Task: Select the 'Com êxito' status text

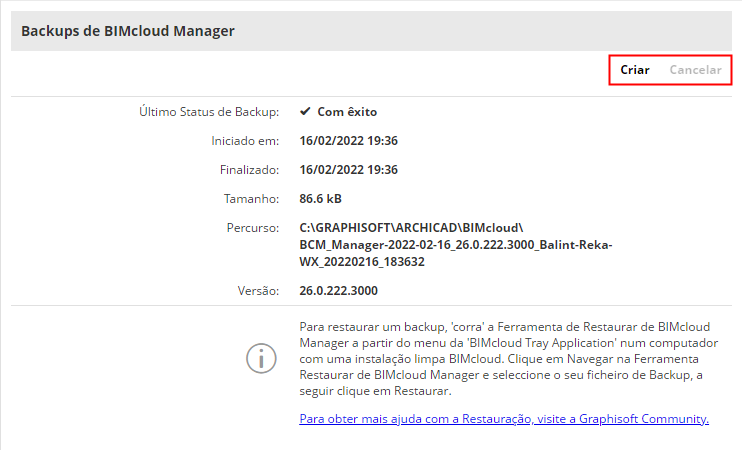Action: tap(347, 112)
